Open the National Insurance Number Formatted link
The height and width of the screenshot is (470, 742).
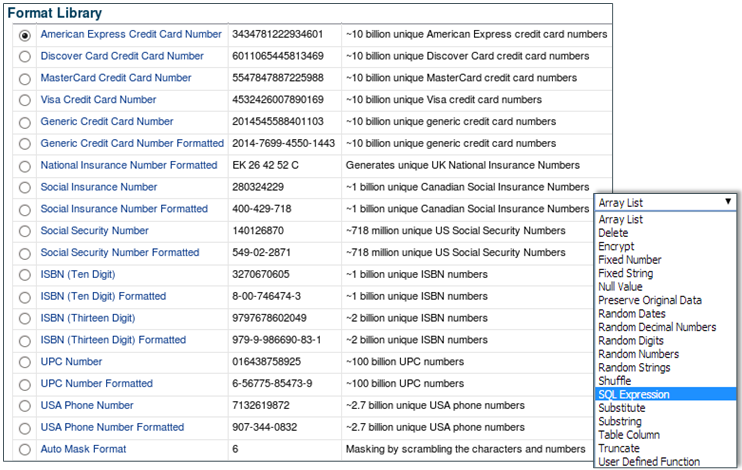(x=128, y=165)
